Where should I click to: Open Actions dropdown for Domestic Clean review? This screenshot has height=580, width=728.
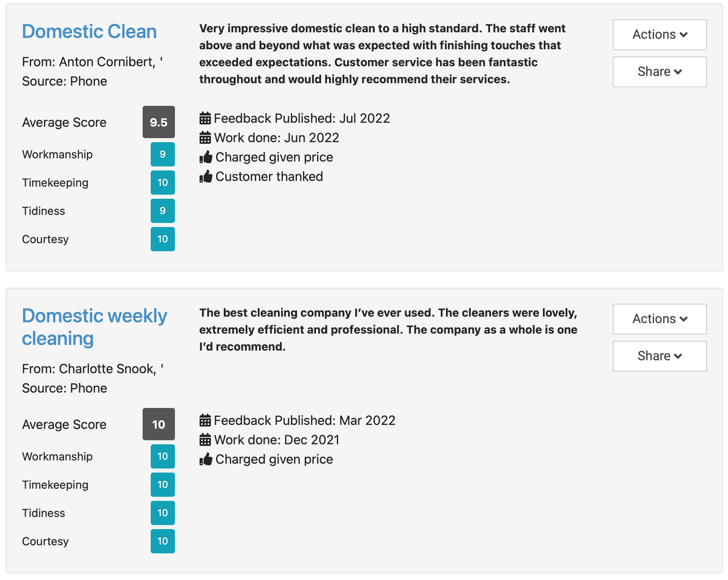pos(659,35)
